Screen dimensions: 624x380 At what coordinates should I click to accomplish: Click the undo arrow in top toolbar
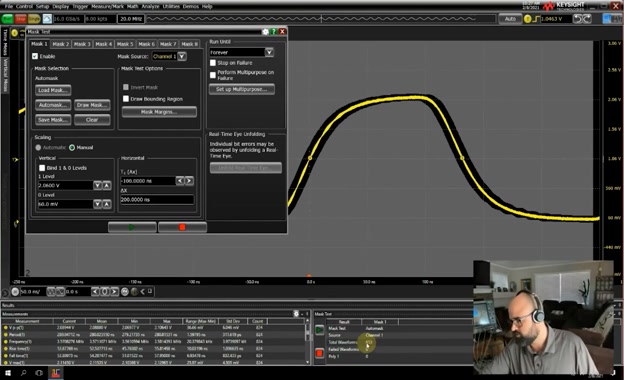(x=578, y=19)
